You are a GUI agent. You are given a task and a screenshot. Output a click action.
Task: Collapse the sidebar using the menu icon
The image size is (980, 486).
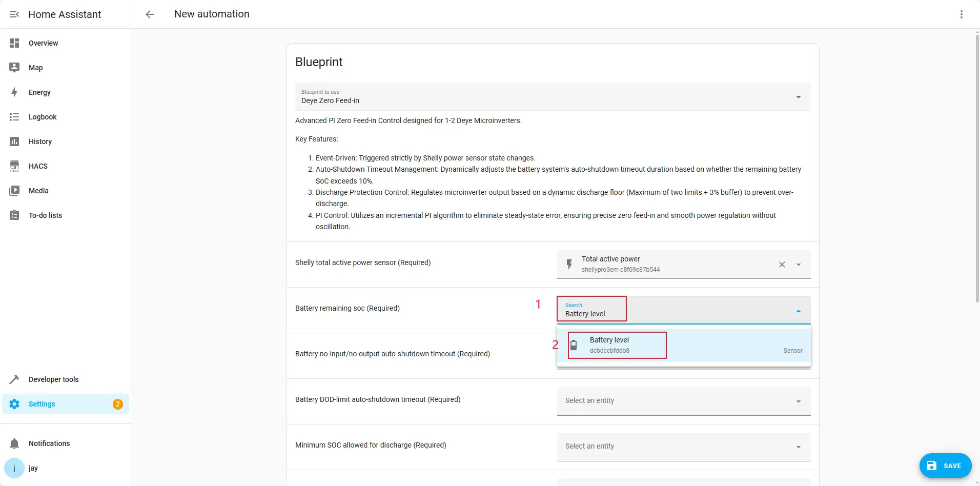click(x=14, y=14)
